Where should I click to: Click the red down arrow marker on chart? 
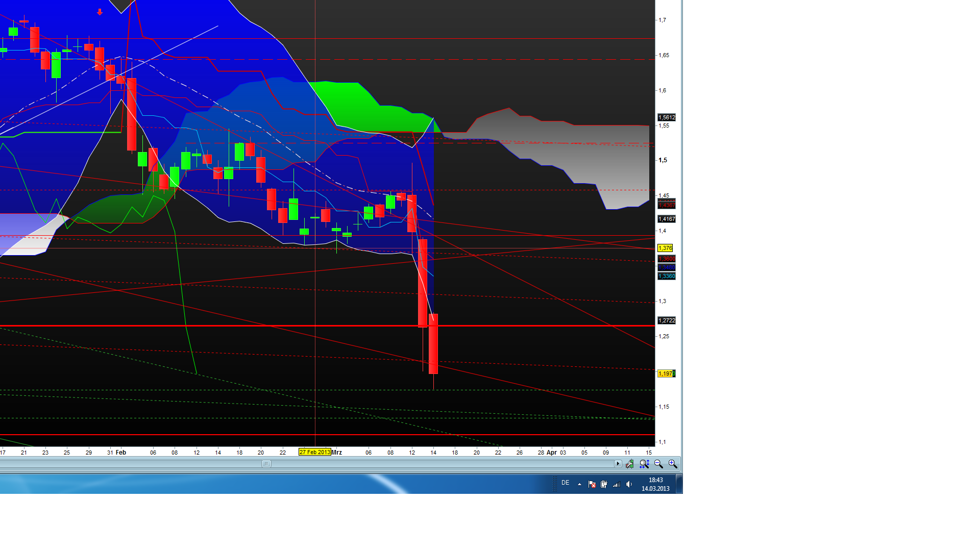click(x=100, y=12)
